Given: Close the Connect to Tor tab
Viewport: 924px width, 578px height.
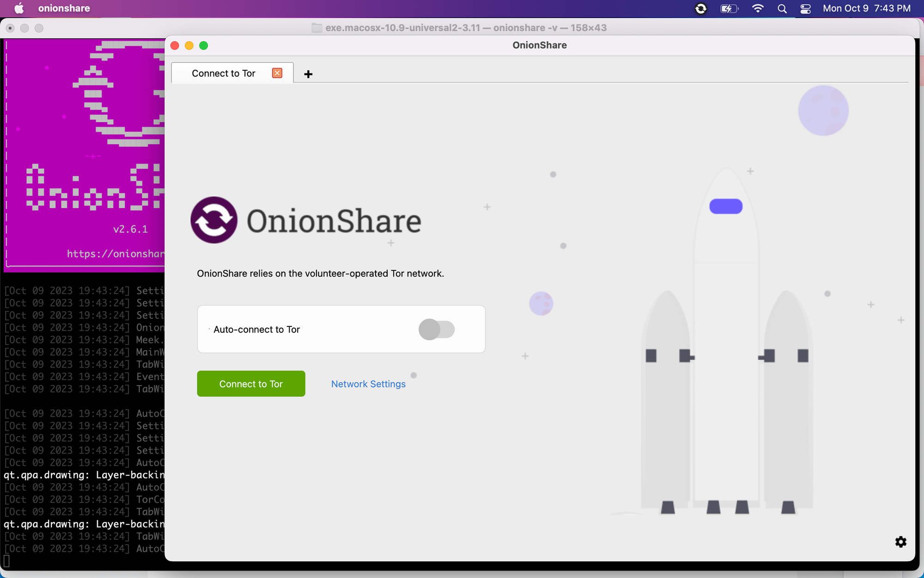Looking at the screenshot, I should 277,73.
